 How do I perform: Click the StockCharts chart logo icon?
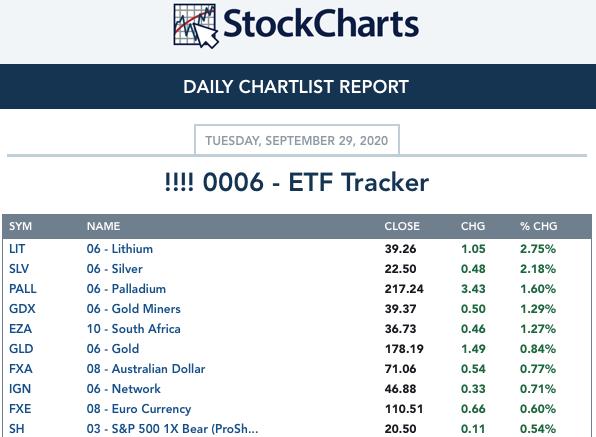(196, 26)
